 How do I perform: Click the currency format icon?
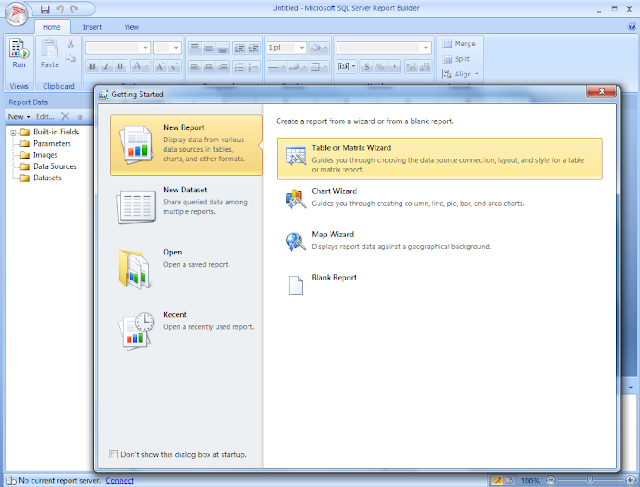pyautogui.click(x=367, y=67)
